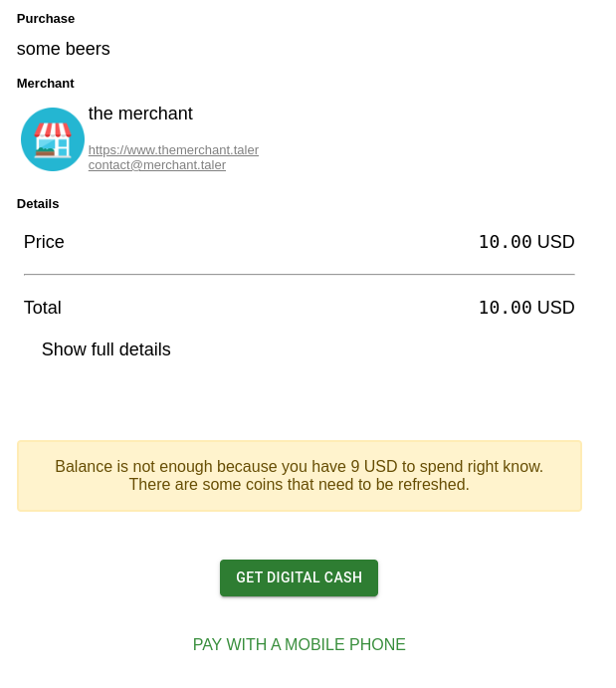The image size is (616, 688).
Task: Choose Pay with a mobile phone
Action: (x=300, y=645)
